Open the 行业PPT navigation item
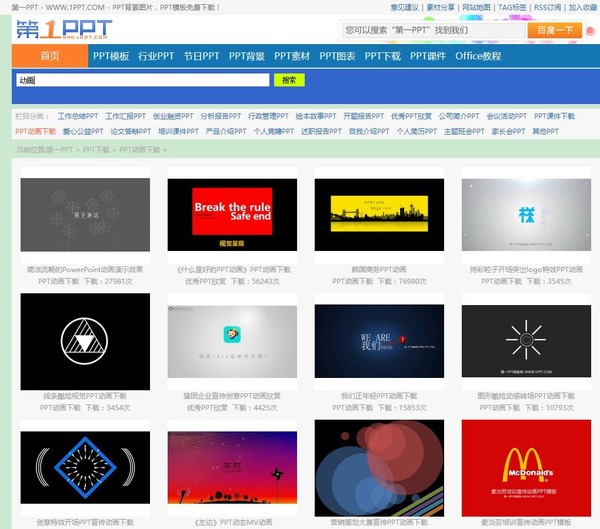Viewport: 600px width, 529px height. point(156,56)
